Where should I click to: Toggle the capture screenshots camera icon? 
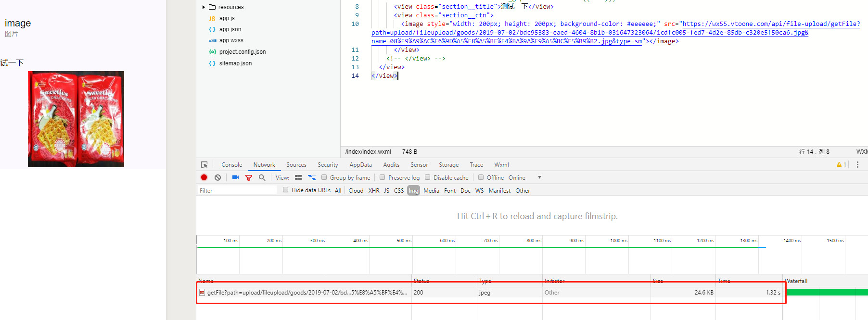pos(235,178)
